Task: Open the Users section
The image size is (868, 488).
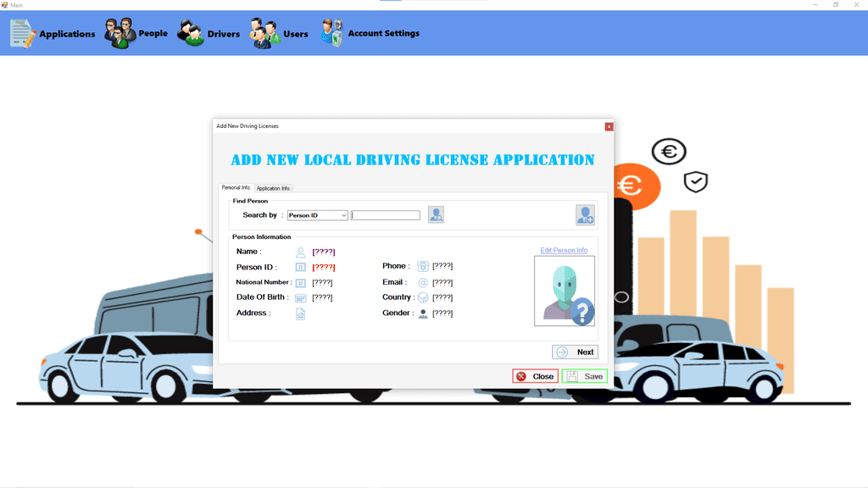Action: coord(279,34)
